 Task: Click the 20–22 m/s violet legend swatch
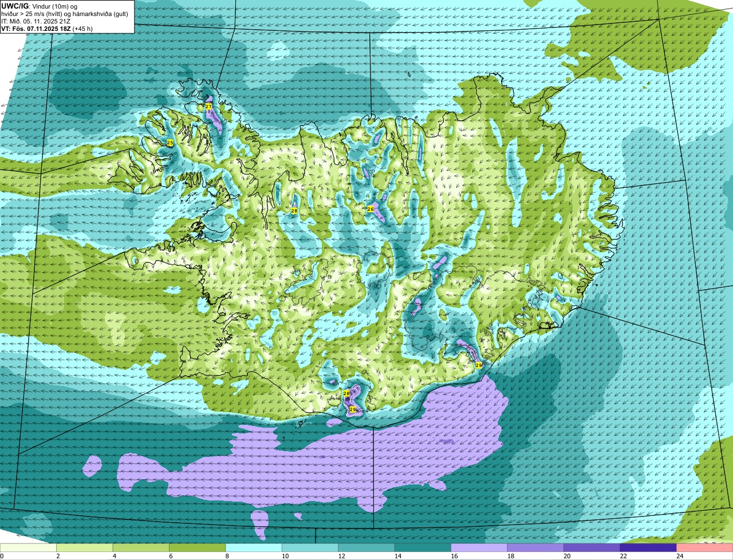coord(592,547)
